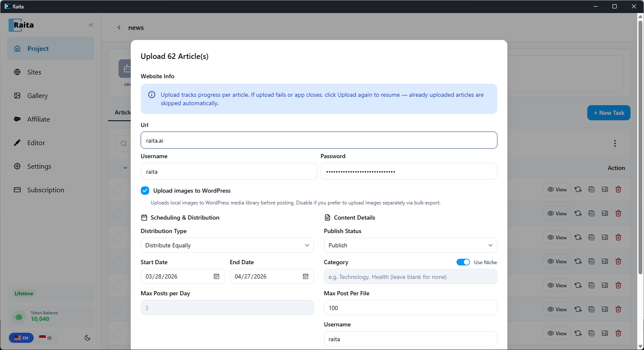Click the End Date field 04/27/2026
Screen dimensions: 644x350
[272, 276]
